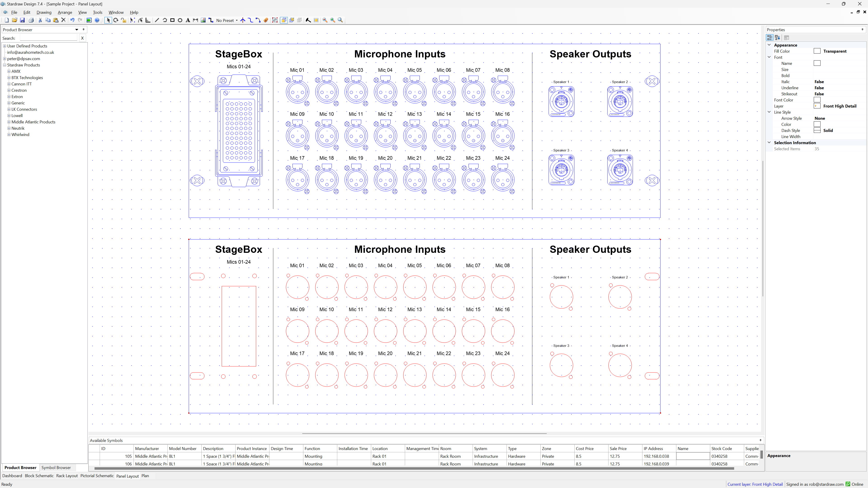
Task: Open the Arrange menu
Action: [x=65, y=12]
